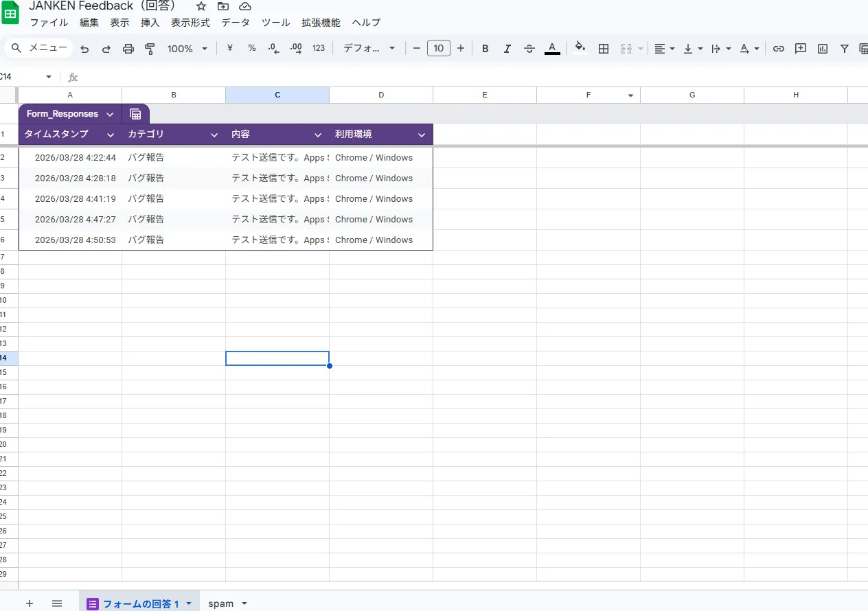The image size is (868, 611).
Task: Open the タイムスタンプ column filter dropdown
Action: [x=111, y=135]
